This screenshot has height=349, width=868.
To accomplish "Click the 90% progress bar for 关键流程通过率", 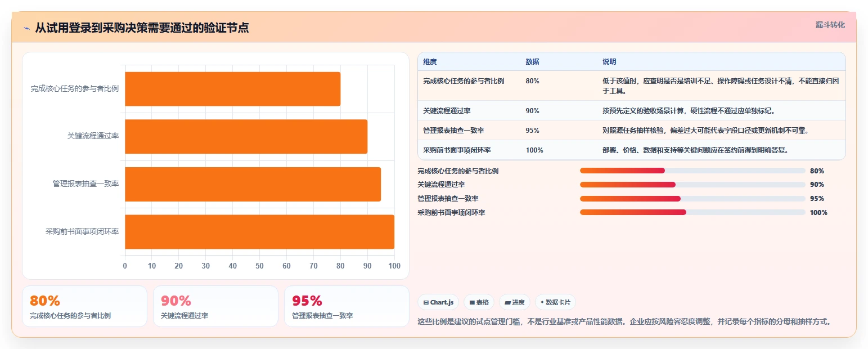I will [692, 185].
